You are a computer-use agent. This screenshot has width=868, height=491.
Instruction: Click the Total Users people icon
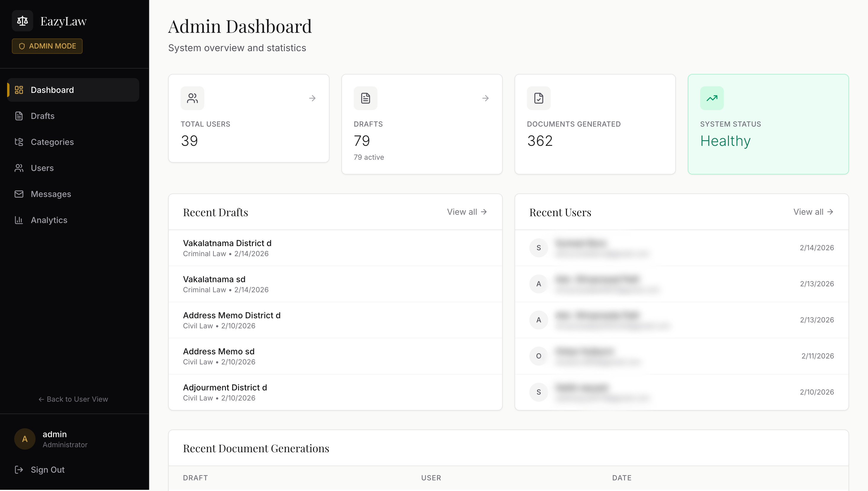point(192,98)
